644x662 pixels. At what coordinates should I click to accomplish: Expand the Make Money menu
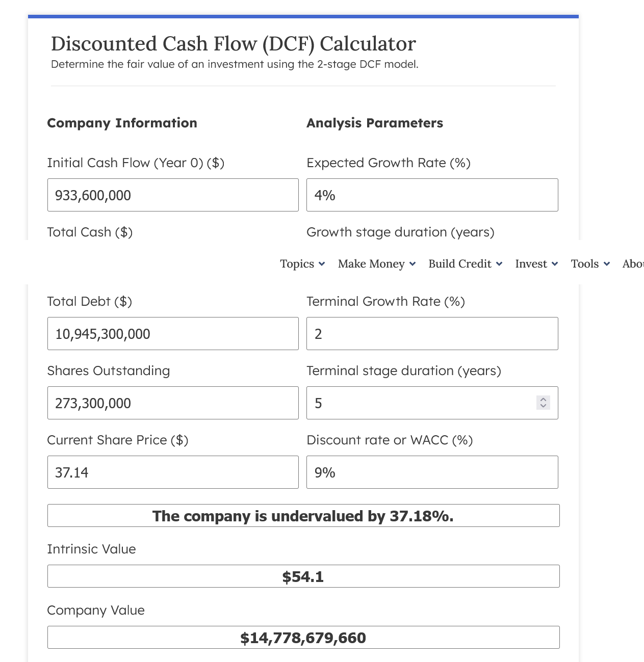coord(376,264)
